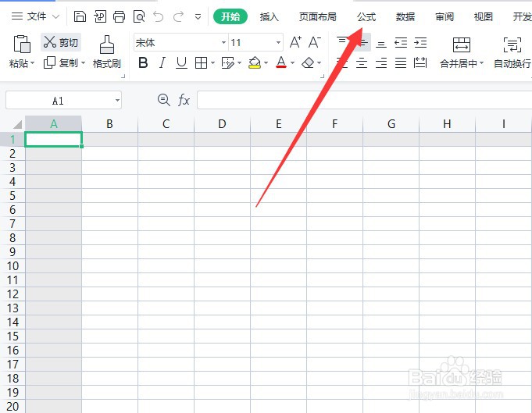Open the 公式 (Formulas) tab
532x413 pixels.
point(366,16)
